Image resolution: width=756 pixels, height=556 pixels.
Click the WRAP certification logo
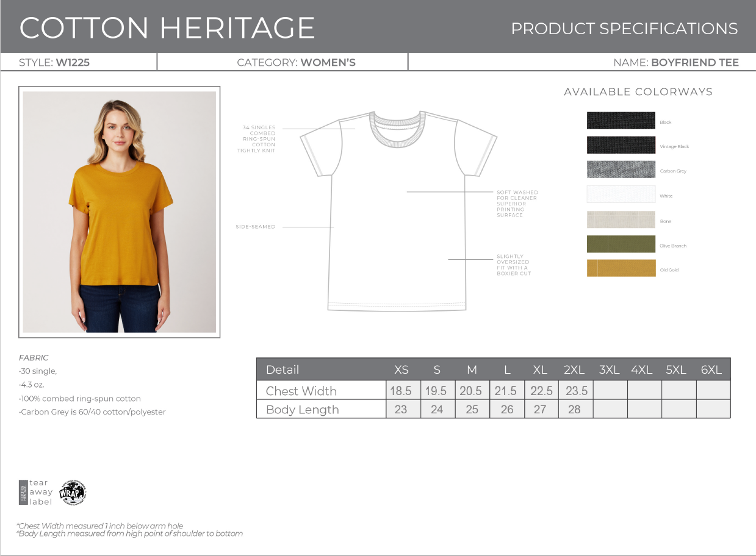(x=73, y=493)
